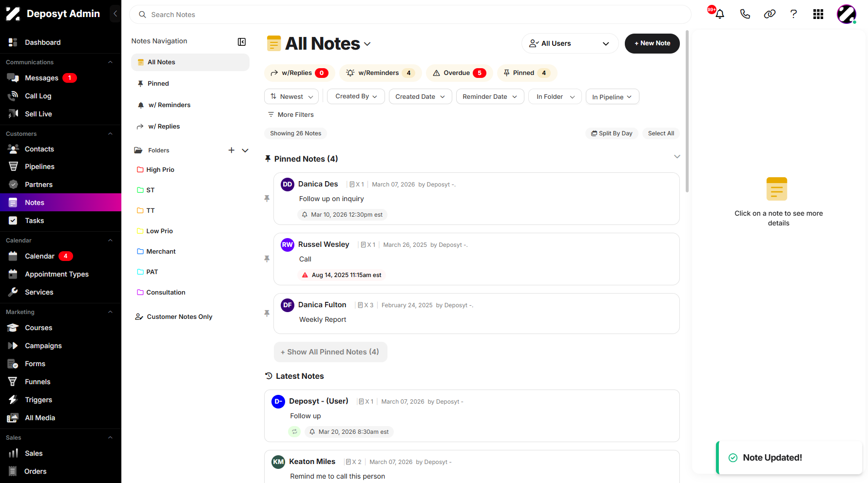Collapse the Deposyt Admin sidebar arrow
Screen dimensions: 868x483
[x=115, y=14]
